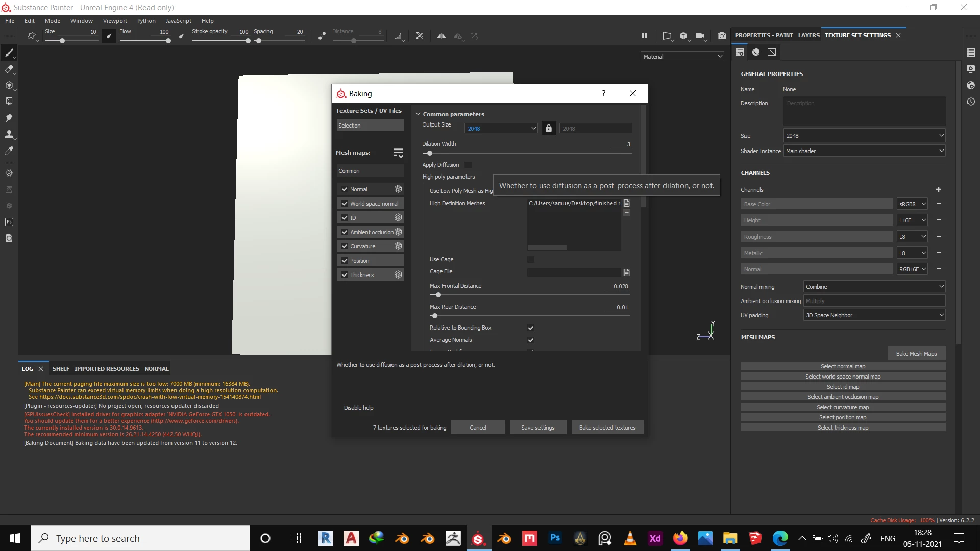Select the Smudge tool

[x=9, y=118]
